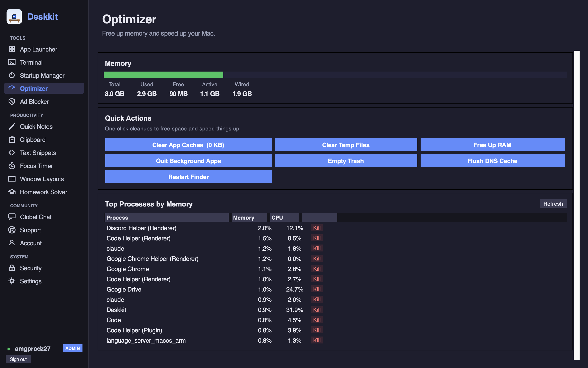
Task: Click the Deskkit 31.9% CPU value
Action: pos(294,310)
